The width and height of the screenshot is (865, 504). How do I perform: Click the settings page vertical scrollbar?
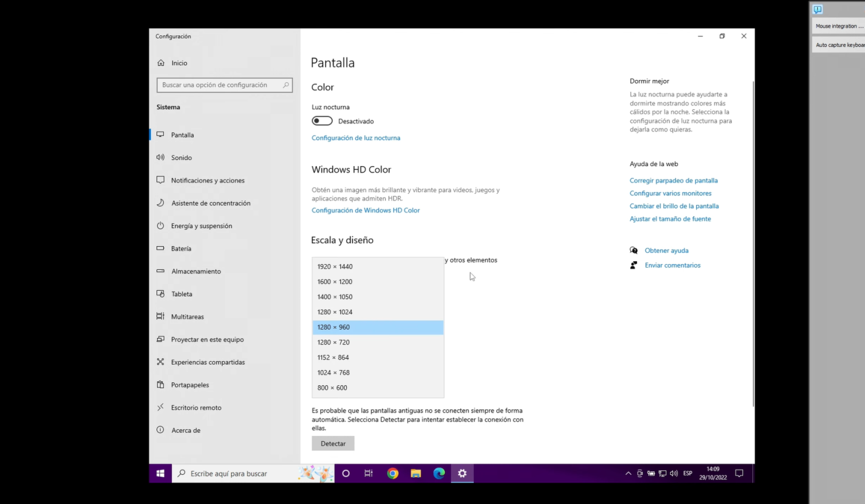(x=753, y=242)
